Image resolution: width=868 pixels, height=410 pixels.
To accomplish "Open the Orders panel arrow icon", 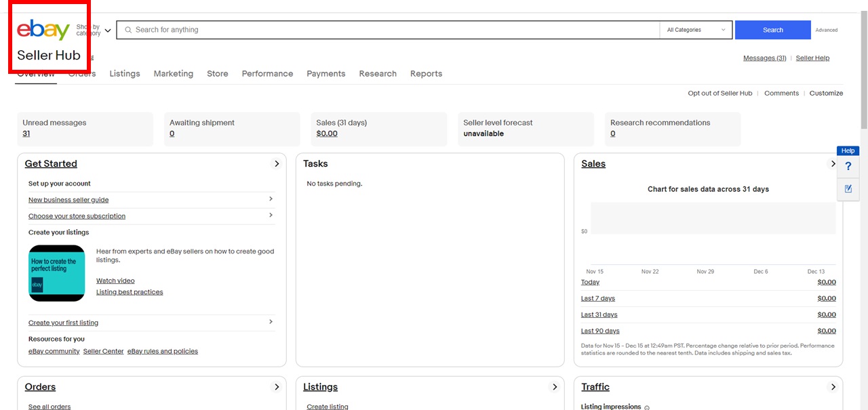I will (277, 387).
